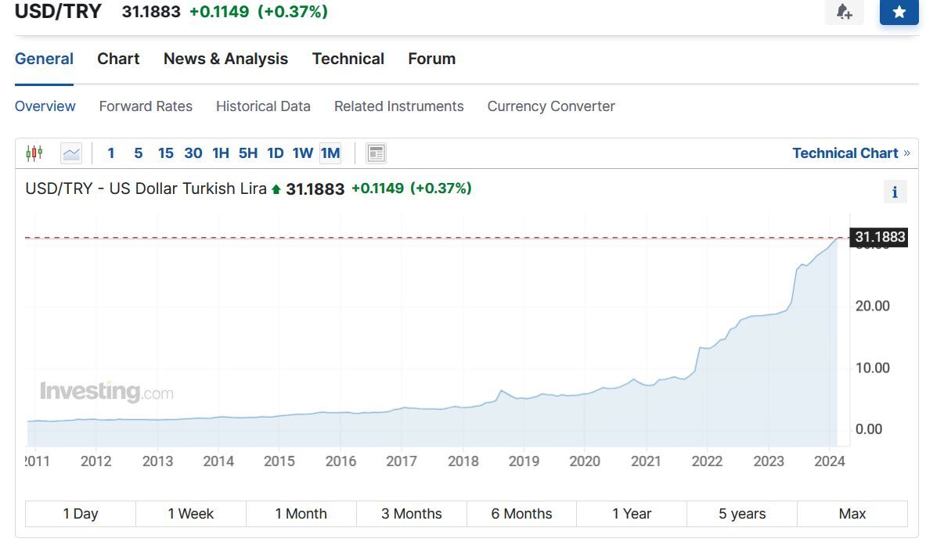Click the 2022 label on the time axis
This screenshot has width=926, height=560.
pos(707,461)
